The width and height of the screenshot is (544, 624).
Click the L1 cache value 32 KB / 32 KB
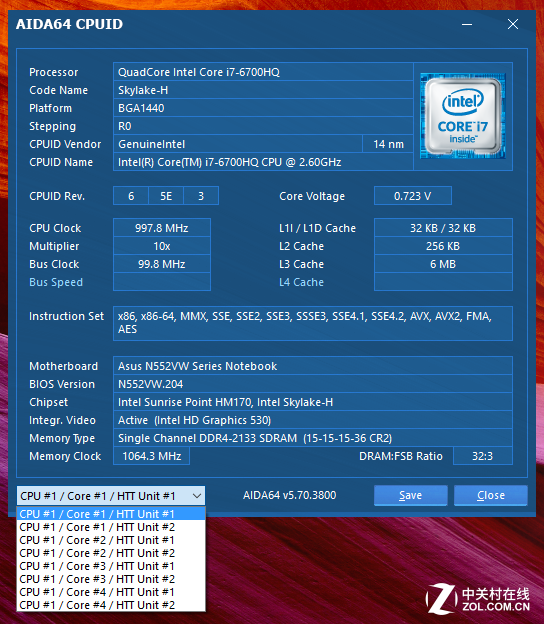443,228
